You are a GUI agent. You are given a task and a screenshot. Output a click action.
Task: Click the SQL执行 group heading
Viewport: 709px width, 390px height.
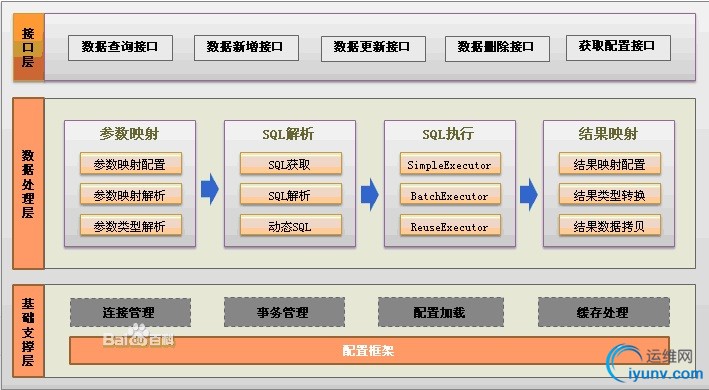448,134
